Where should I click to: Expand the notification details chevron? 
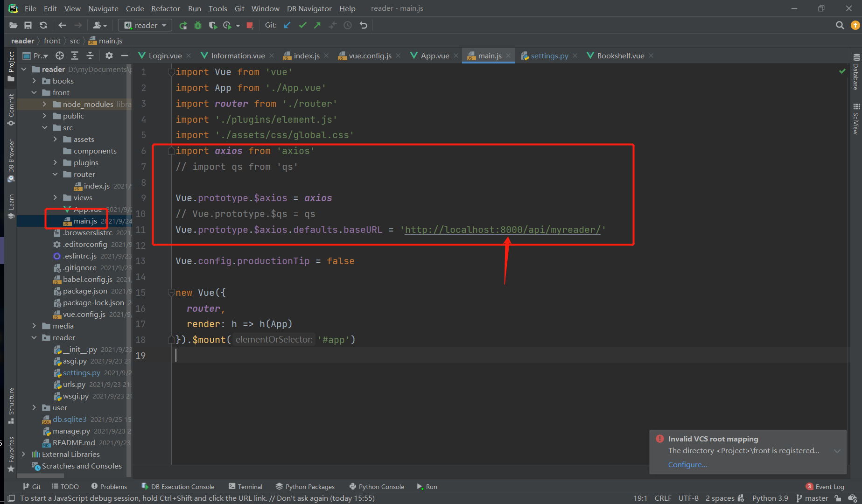(x=837, y=451)
